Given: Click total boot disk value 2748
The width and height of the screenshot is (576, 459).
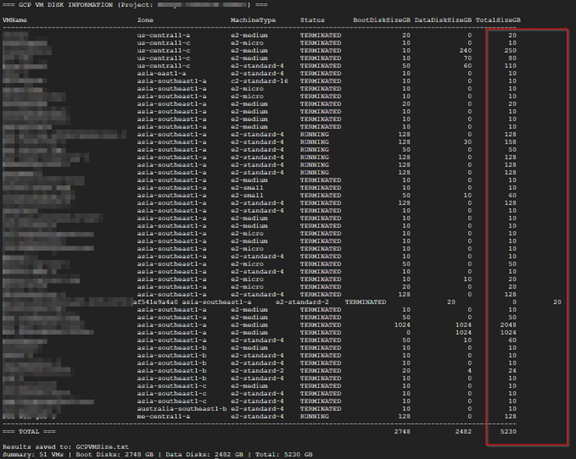Looking at the screenshot, I should tap(402, 431).
